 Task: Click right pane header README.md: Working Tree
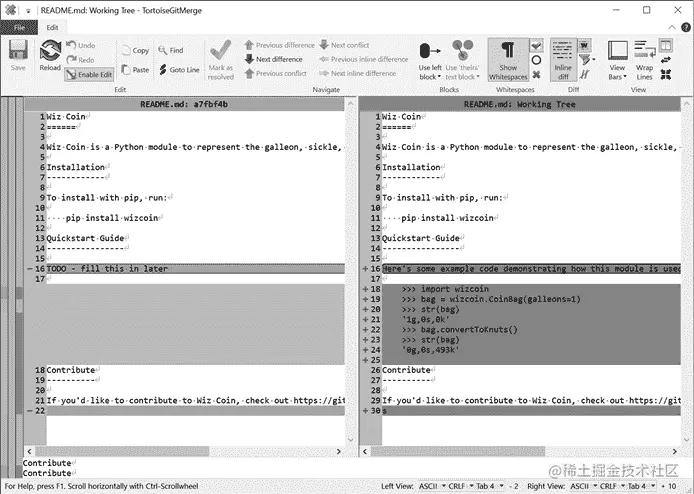520,104
